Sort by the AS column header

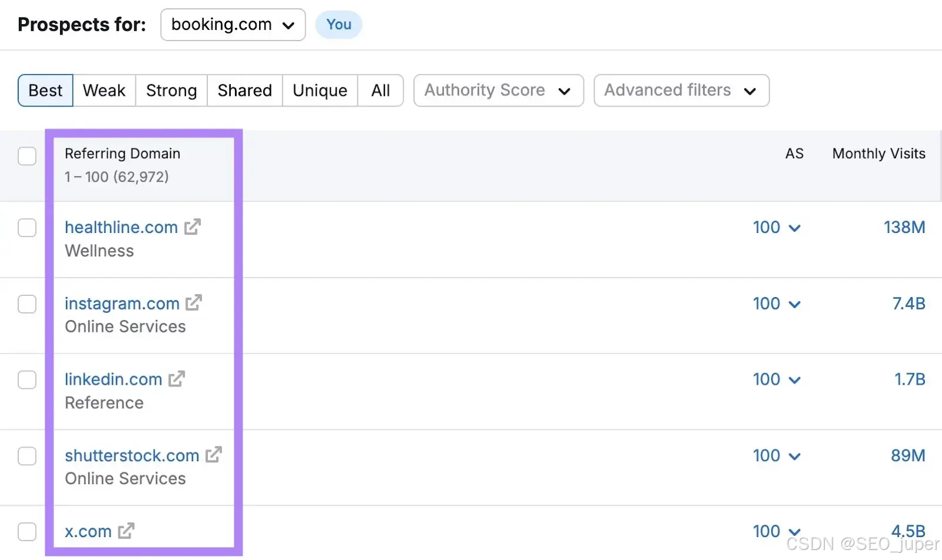coord(794,154)
